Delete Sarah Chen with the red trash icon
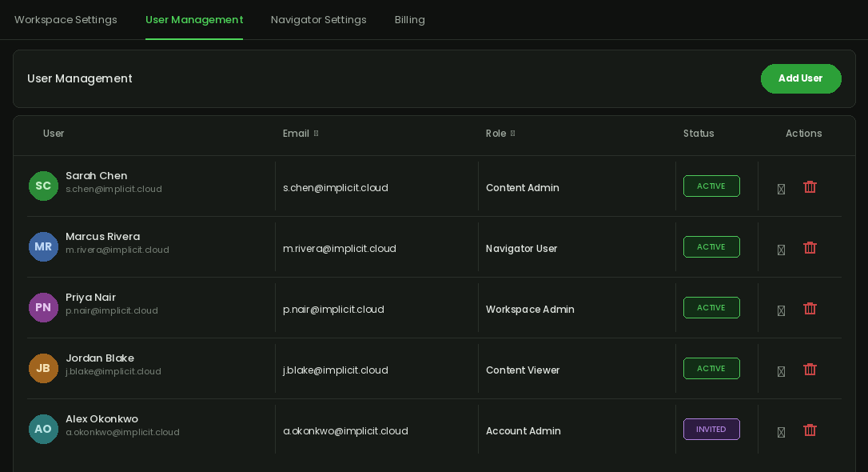The width and height of the screenshot is (868, 472). pyautogui.click(x=810, y=187)
